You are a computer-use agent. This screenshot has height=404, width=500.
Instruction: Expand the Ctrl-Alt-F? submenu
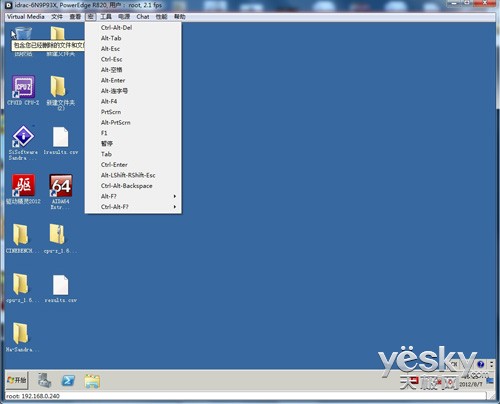pos(133,207)
